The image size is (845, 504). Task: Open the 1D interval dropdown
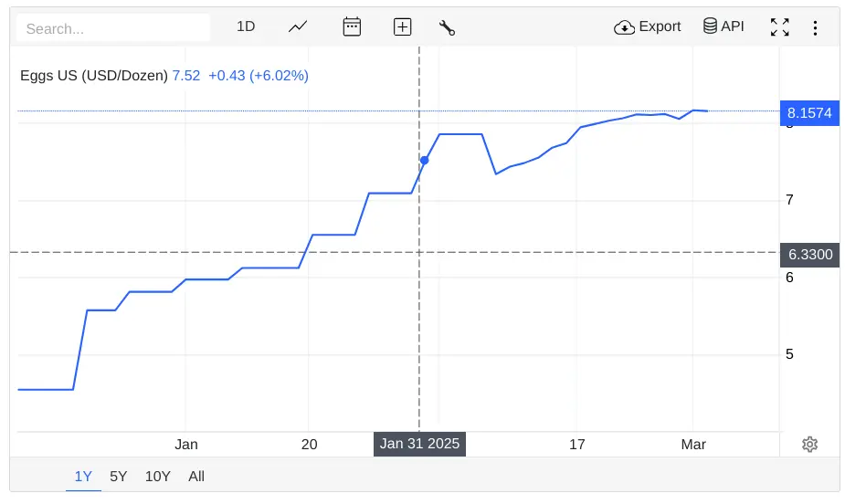[246, 27]
